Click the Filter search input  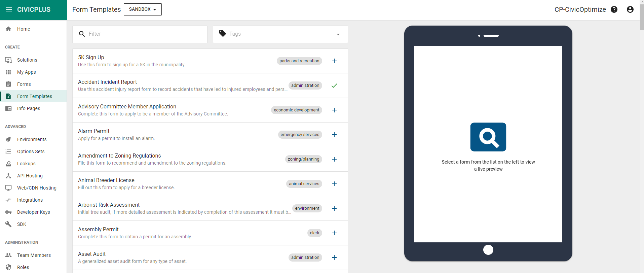pyautogui.click(x=140, y=34)
